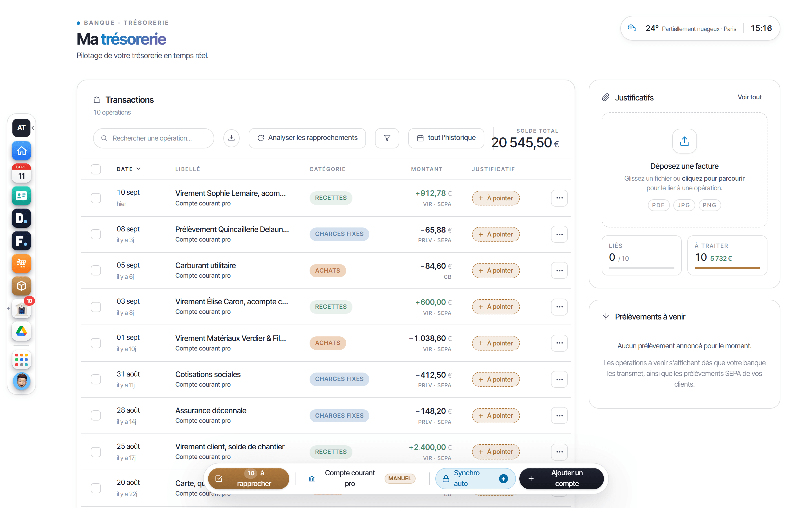Collapse the dock using the chevron arrow
Viewport: 812px width, 508px height.
(x=33, y=128)
